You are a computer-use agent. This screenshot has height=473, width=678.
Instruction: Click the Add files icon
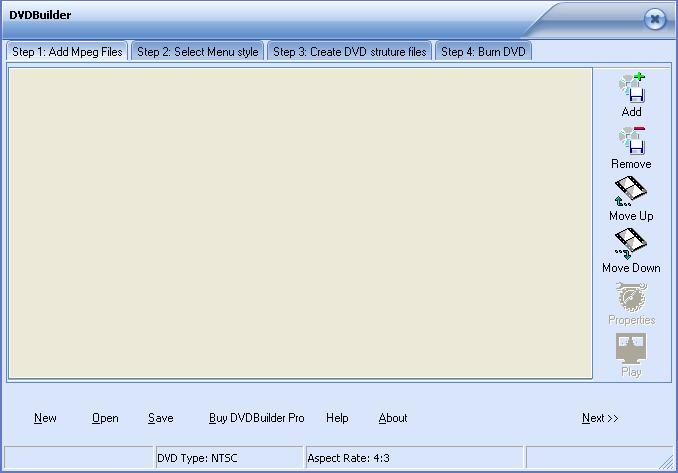tap(631, 88)
